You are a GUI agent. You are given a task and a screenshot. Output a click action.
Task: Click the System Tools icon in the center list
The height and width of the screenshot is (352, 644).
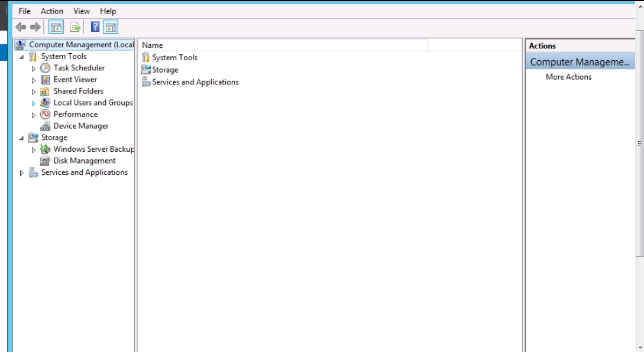point(145,57)
